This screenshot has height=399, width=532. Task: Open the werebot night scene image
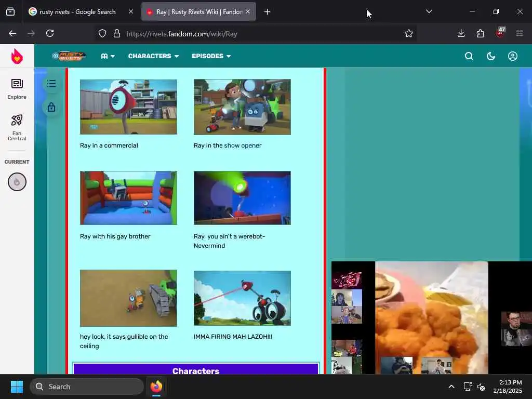(242, 198)
